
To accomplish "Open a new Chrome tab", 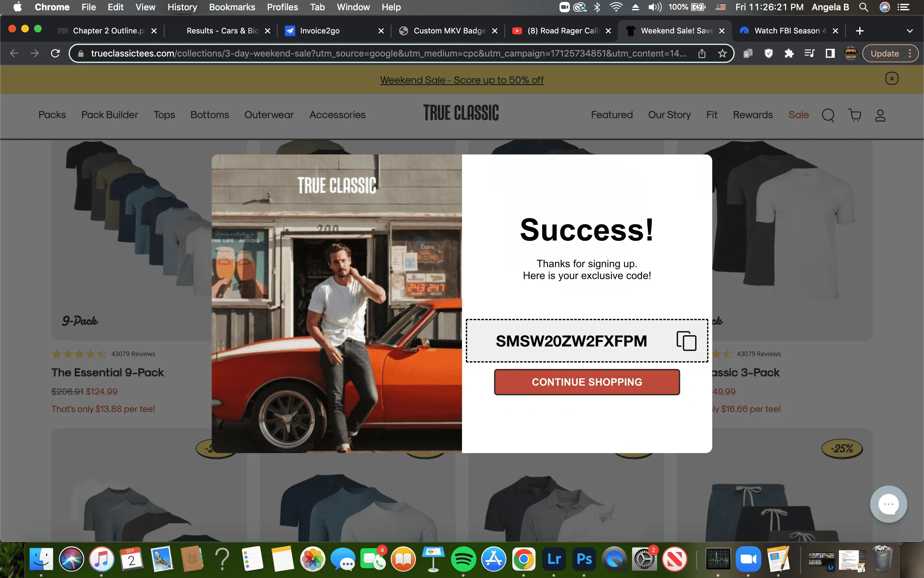I will pos(860,31).
